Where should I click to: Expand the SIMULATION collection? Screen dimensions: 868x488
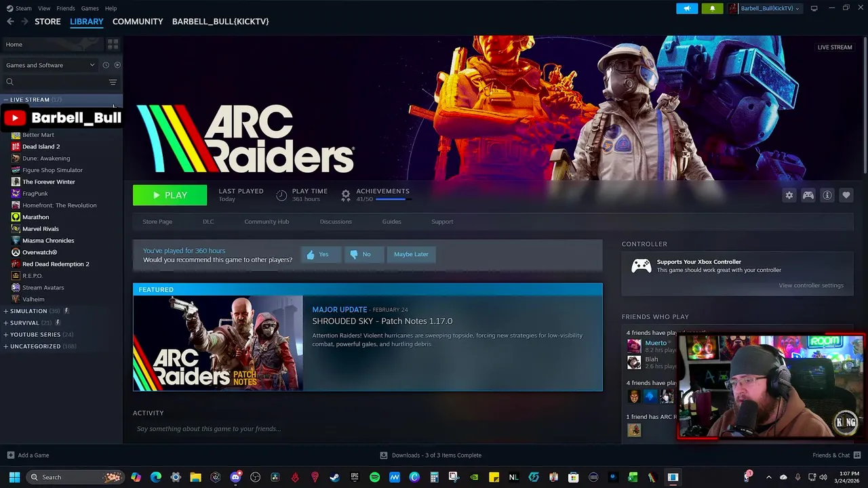point(6,311)
